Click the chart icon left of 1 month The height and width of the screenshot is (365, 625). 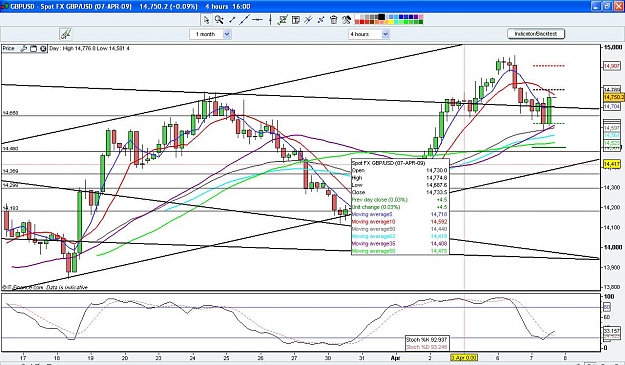tap(65, 34)
